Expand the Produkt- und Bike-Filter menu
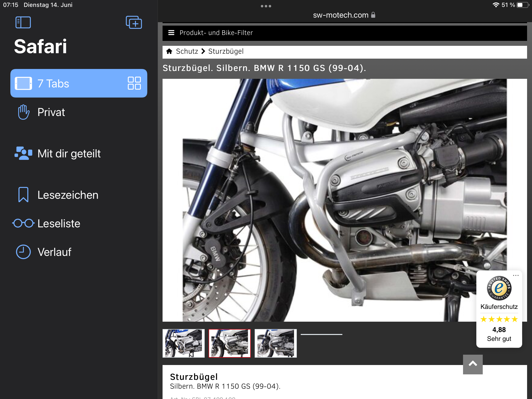Image resolution: width=532 pixels, height=399 pixels. point(345,33)
